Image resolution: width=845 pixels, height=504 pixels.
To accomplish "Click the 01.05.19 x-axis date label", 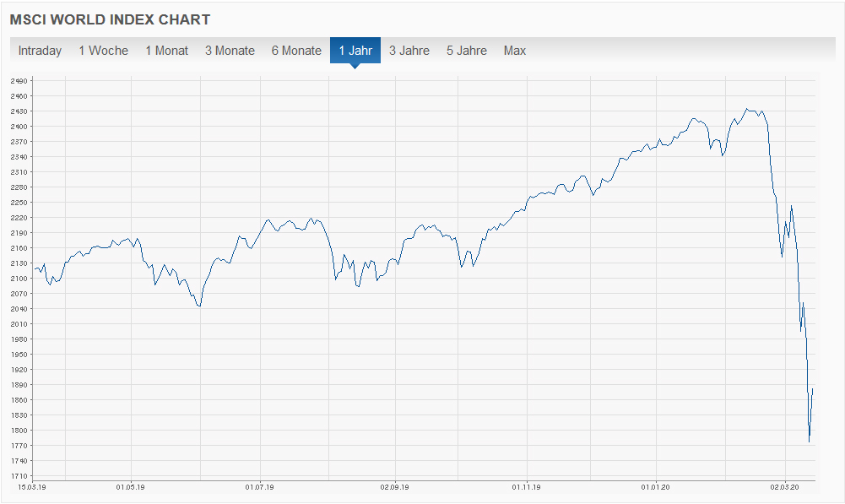I will [130, 487].
